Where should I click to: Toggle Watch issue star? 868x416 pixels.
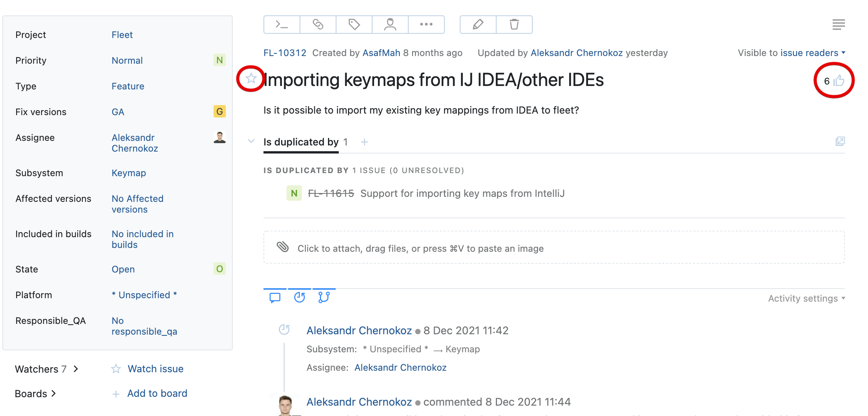tap(116, 369)
